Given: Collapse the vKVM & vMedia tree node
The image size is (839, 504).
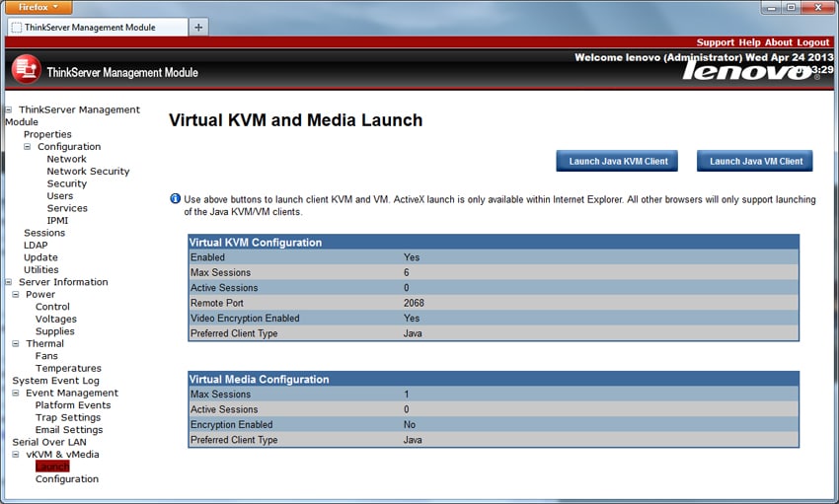Looking at the screenshot, I should point(16,454).
